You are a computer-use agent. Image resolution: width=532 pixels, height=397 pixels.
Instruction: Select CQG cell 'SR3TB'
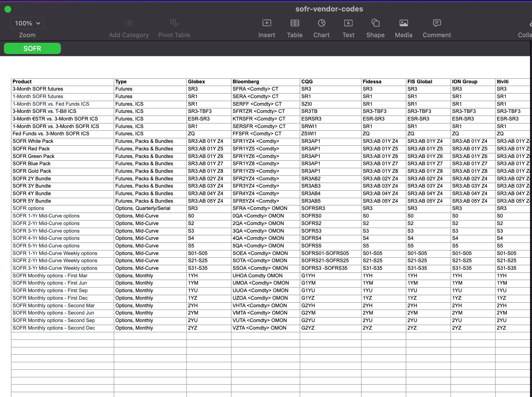coord(331,111)
